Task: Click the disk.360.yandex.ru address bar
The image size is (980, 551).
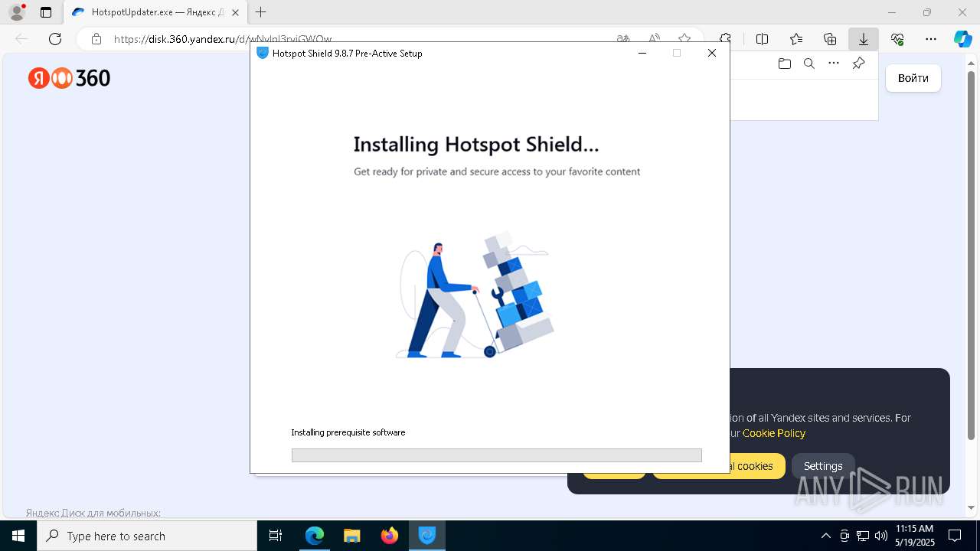Action: pos(222,39)
